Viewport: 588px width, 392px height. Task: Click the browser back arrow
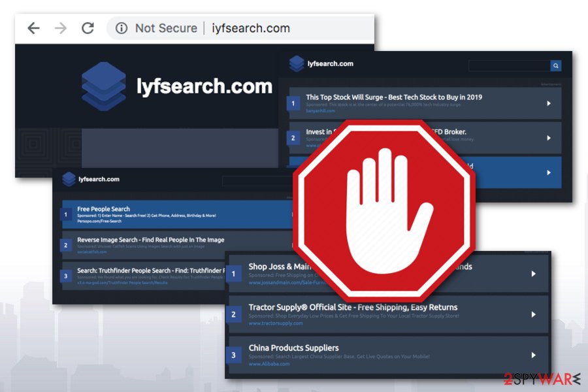(33, 28)
